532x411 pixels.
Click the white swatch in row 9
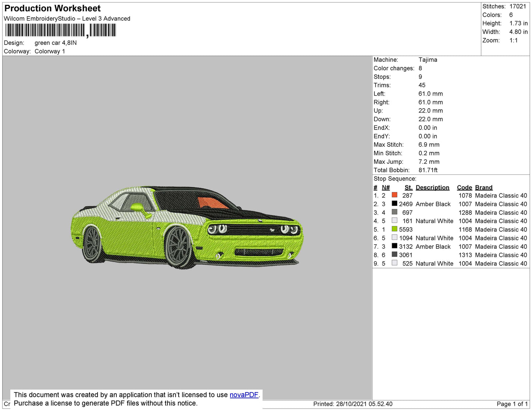click(x=395, y=263)
